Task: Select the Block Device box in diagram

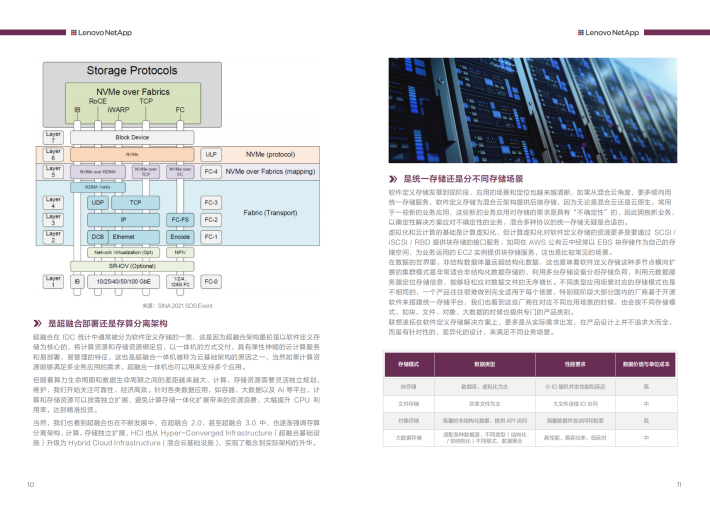Action: 132,137
